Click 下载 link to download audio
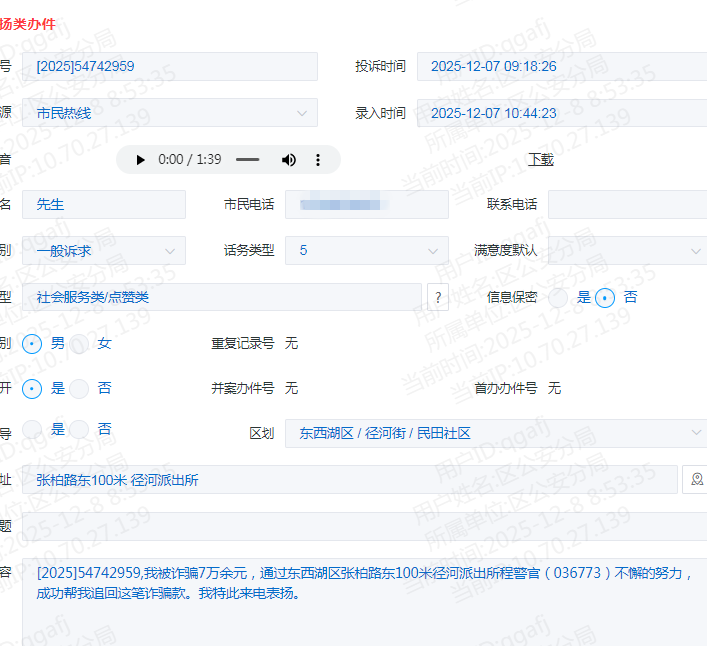Viewport: 707px width, 646px height. [540, 159]
